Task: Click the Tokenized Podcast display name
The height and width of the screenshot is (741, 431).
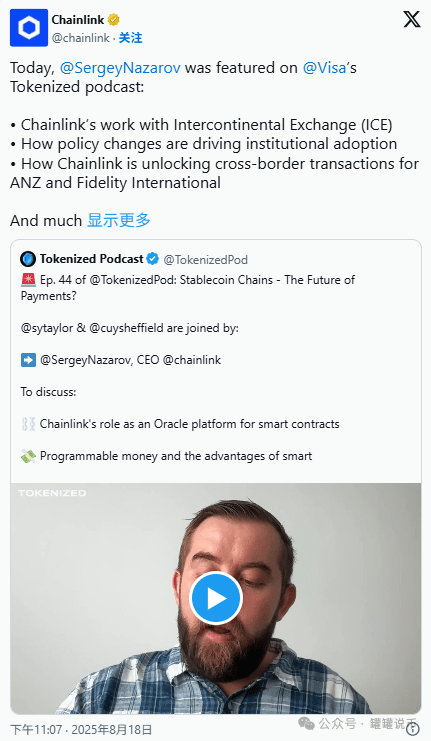Action: click(91, 259)
